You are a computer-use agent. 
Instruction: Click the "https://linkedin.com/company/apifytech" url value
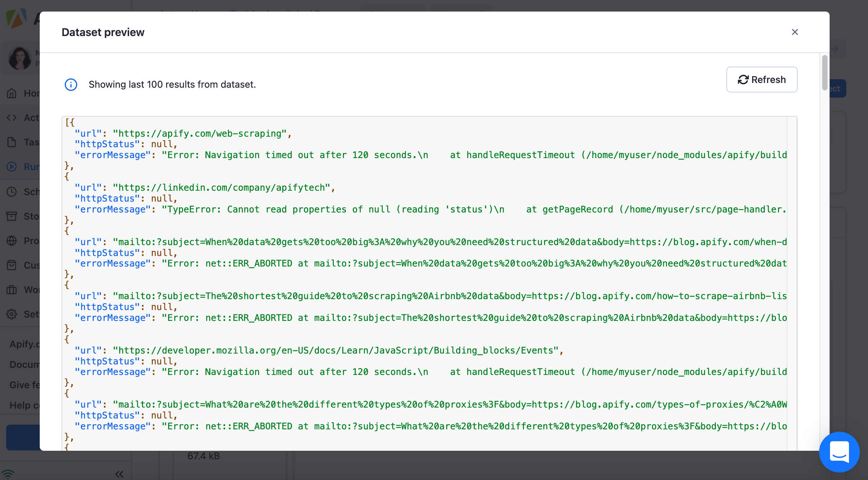click(x=222, y=188)
